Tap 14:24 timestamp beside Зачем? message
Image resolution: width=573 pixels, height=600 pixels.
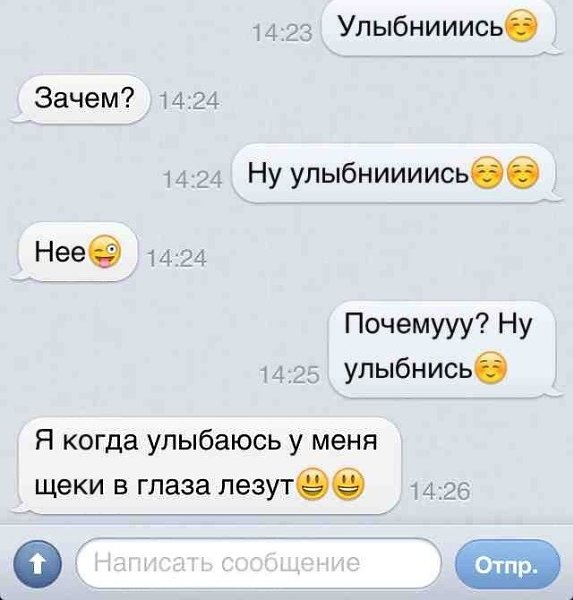coord(189,102)
